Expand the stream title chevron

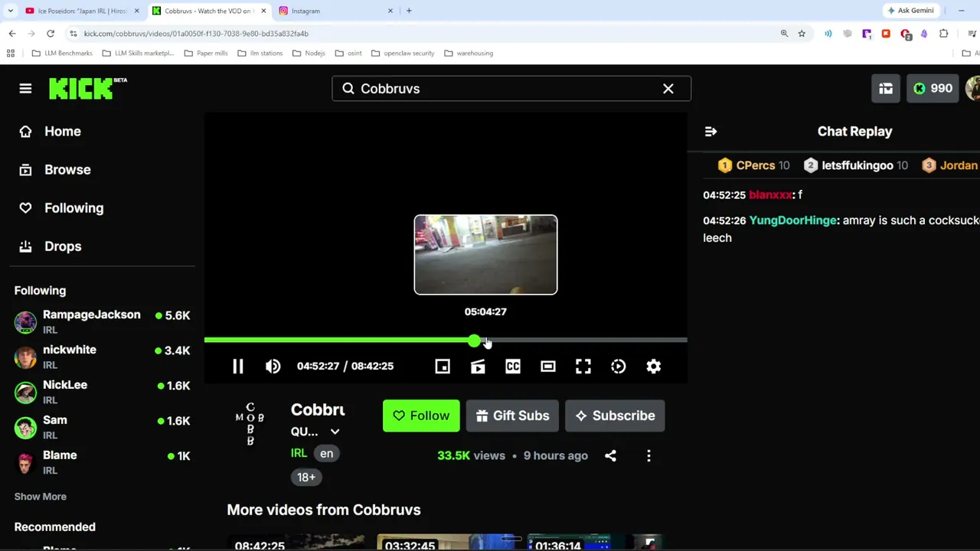coord(335,432)
